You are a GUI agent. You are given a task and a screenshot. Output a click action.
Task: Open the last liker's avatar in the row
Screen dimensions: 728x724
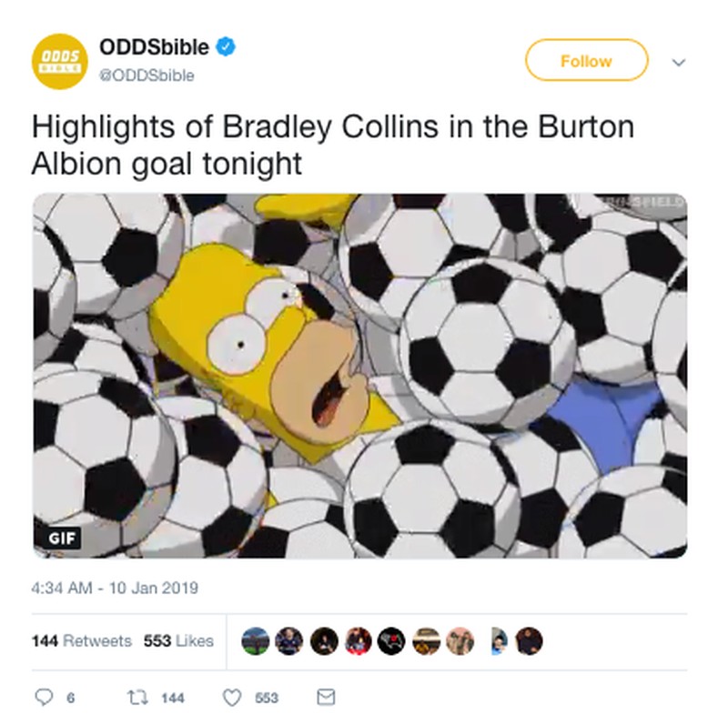click(x=529, y=641)
